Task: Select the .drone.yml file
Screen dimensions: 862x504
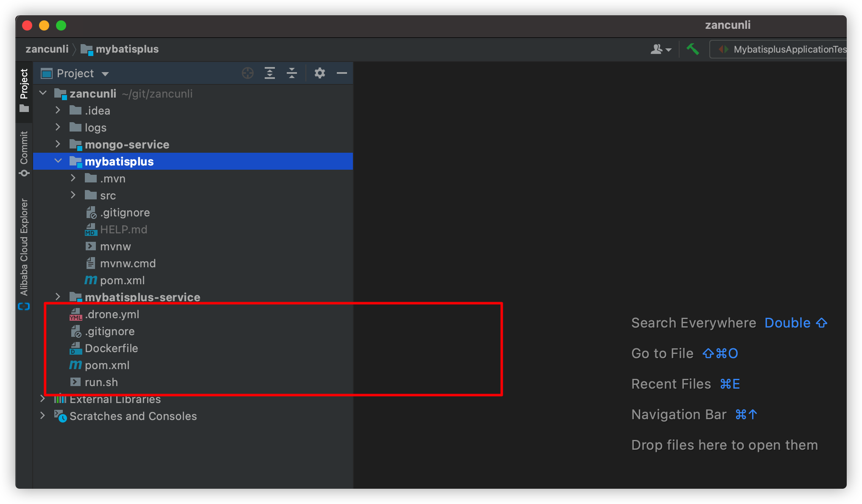Action: point(112,314)
